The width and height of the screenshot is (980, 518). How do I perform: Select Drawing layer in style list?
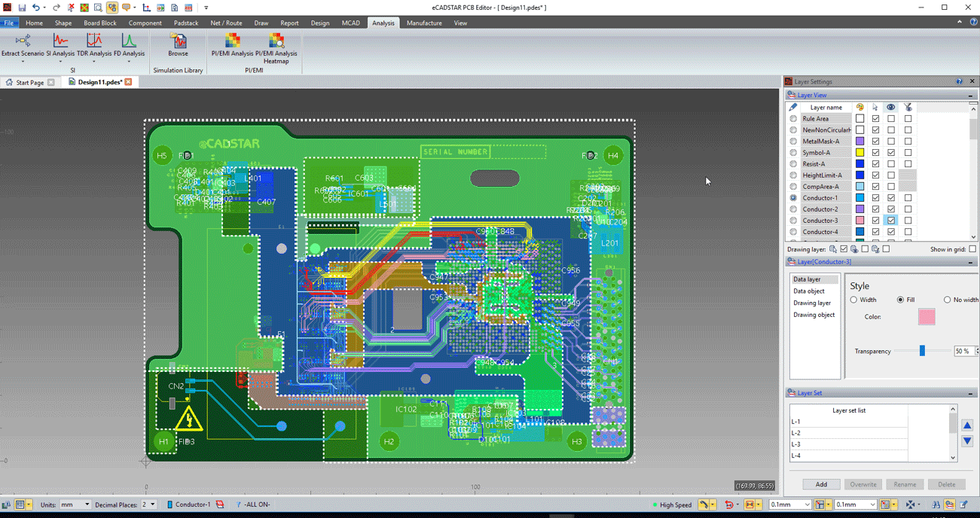(x=812, y=303)
